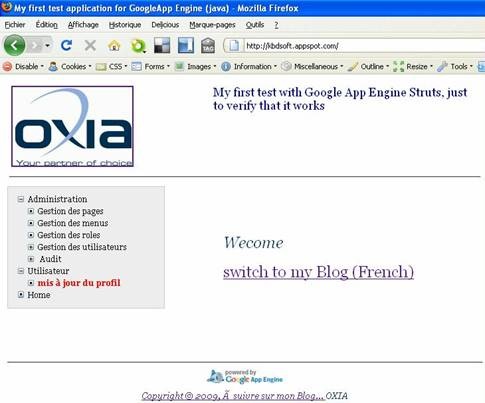The height and width of the screenshot is (403, 485).
Task: Click the bullet icon beside Gestion des roles
Action: pos(31,235)
